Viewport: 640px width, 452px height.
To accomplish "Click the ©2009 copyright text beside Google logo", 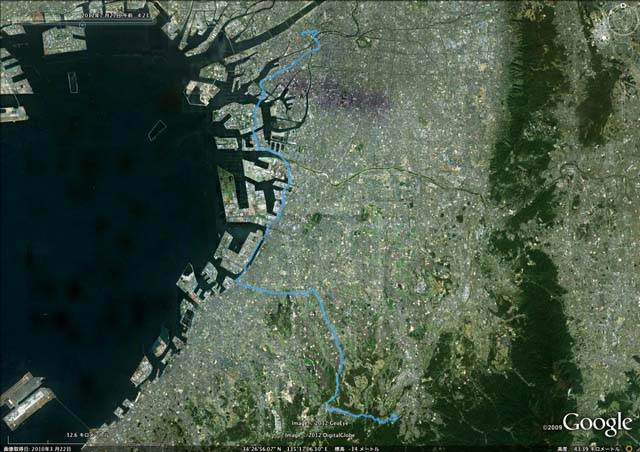I will click(x=553, y=427).
